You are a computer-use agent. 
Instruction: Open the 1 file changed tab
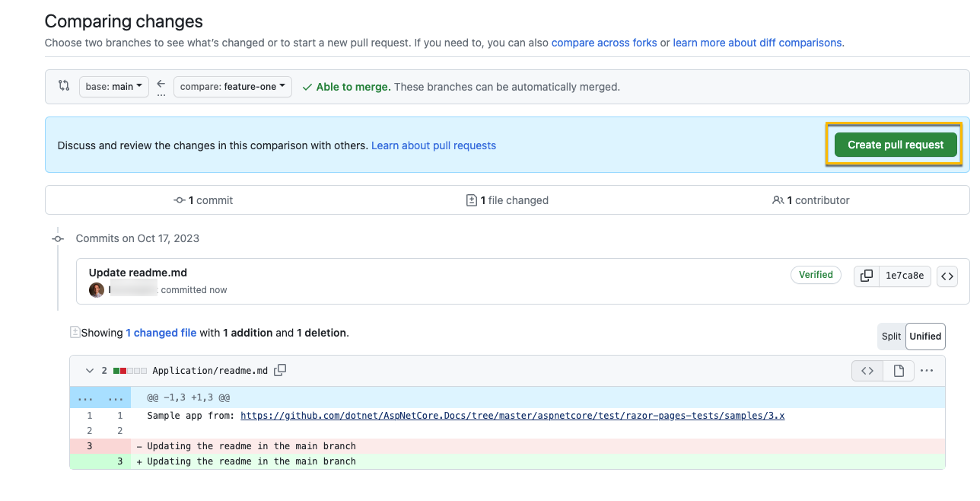pos(507,200)
